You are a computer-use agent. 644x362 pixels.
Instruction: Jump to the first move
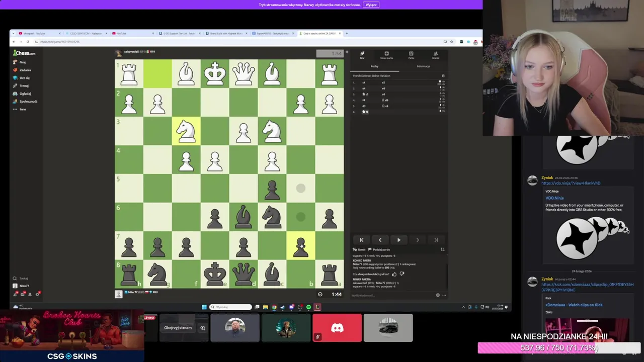coord(361,240)
